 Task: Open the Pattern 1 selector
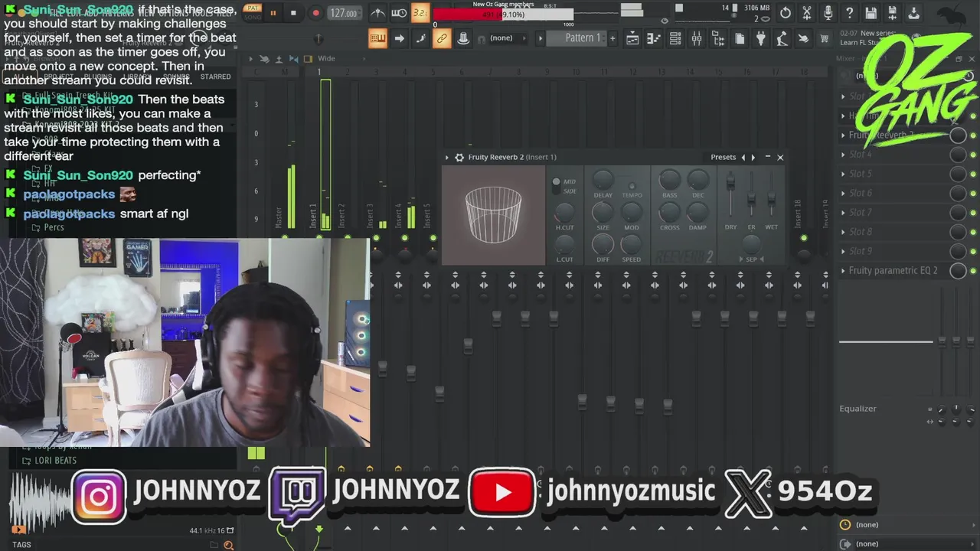577,38
